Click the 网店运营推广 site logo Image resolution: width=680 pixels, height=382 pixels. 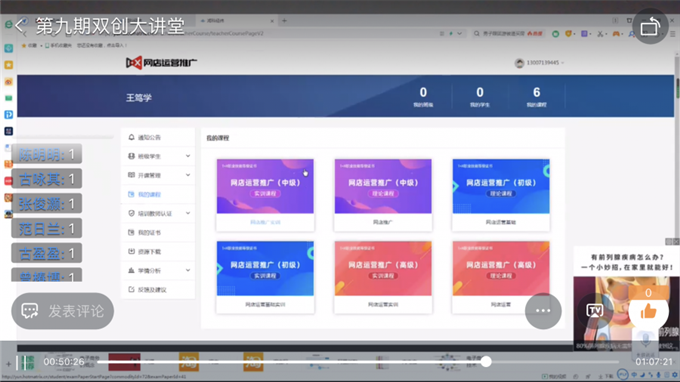[161, 63]
